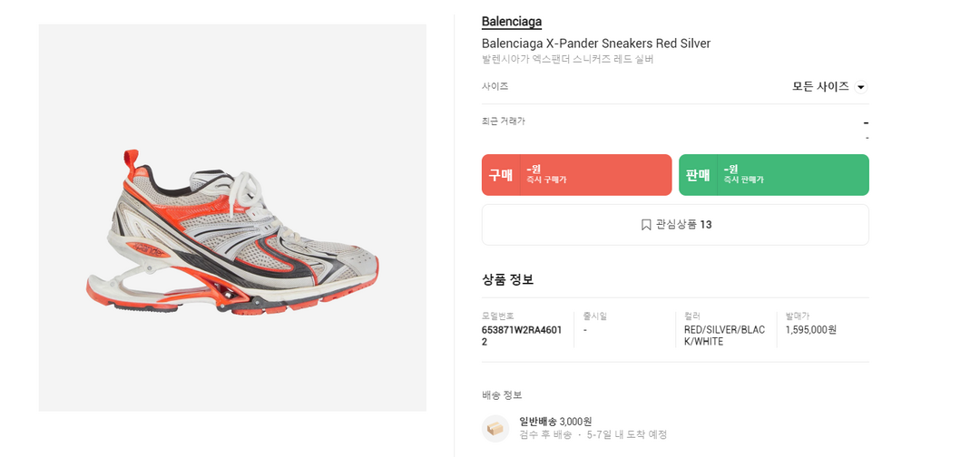980x457 pixels.
Task: Click the 배송 정보 section label
Action: (502, 395)
